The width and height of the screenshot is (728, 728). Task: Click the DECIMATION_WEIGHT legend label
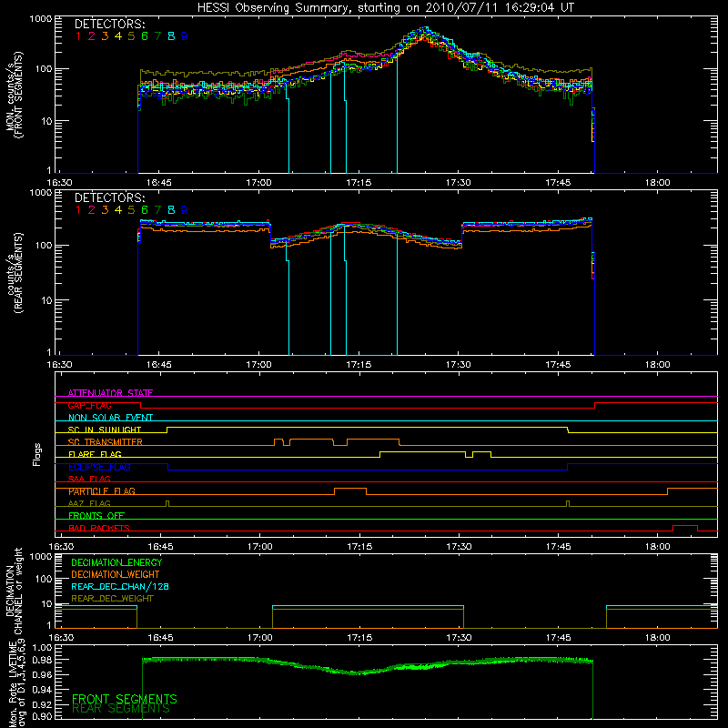pos(116,575)
